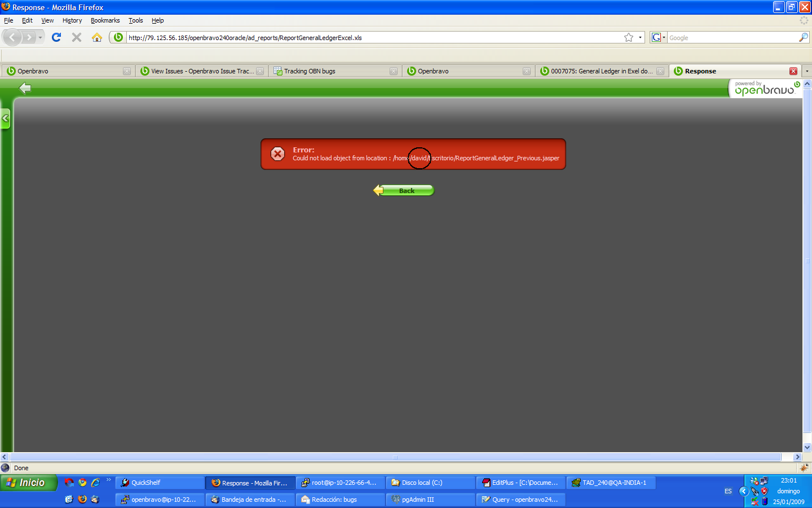Screen dimensions: 812x508
Task: Click the red error X icon
Action: [278, 154]
